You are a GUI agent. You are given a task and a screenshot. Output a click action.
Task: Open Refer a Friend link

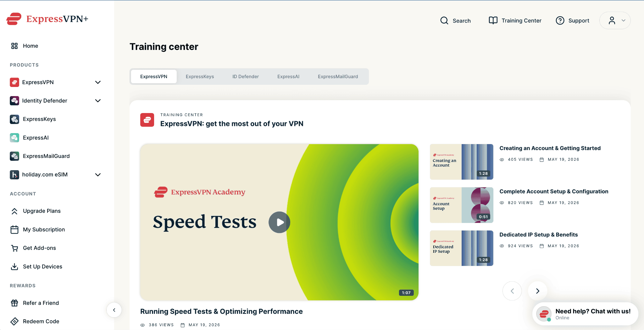[41, 303]
